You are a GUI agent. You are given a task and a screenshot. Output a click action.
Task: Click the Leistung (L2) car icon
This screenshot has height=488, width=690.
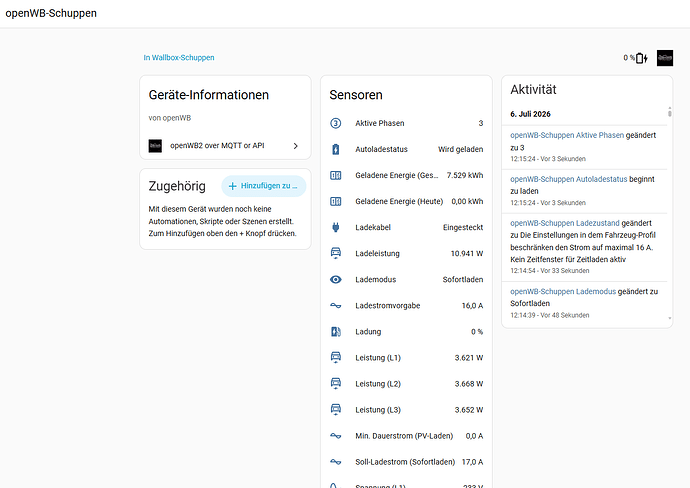tap(335, 384)
